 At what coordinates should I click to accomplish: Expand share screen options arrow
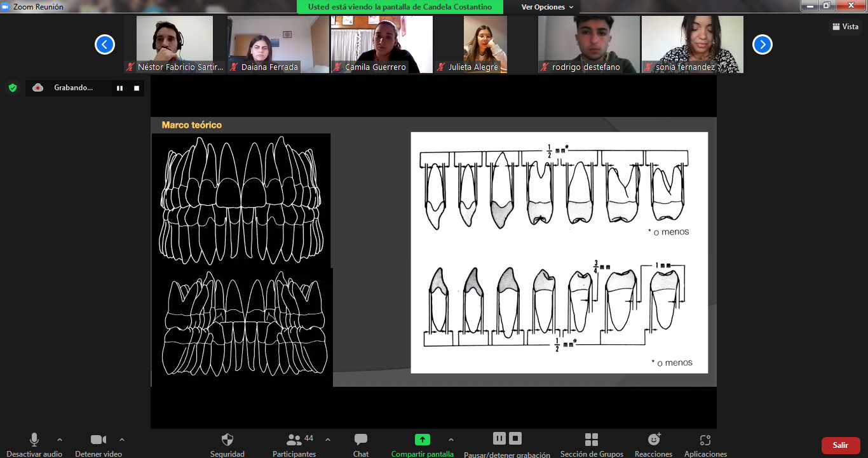click(451, 440)
